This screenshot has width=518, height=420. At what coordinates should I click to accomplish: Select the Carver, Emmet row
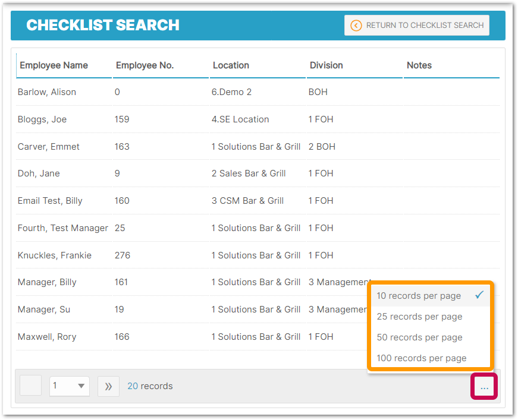point(258,147)
